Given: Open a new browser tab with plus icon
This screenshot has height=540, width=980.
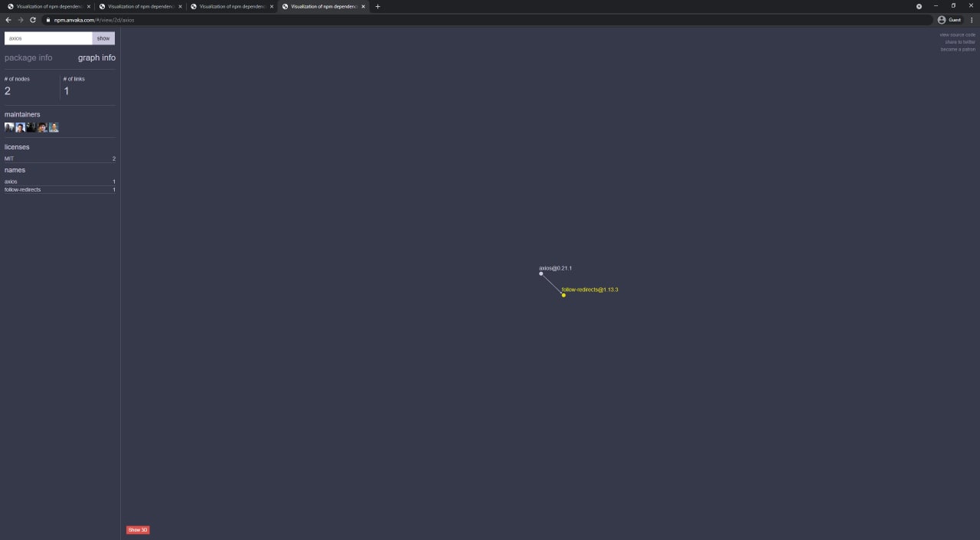Looking at the screenshot, I should click(377, 6).
